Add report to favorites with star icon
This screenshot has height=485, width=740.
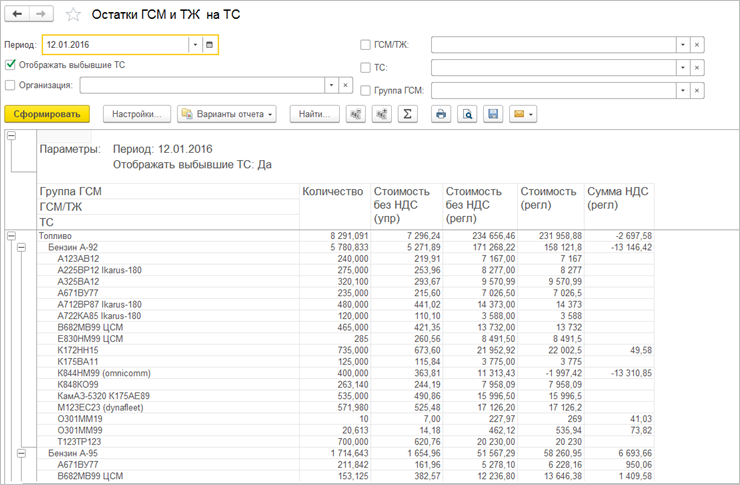[x=72, y=16]
